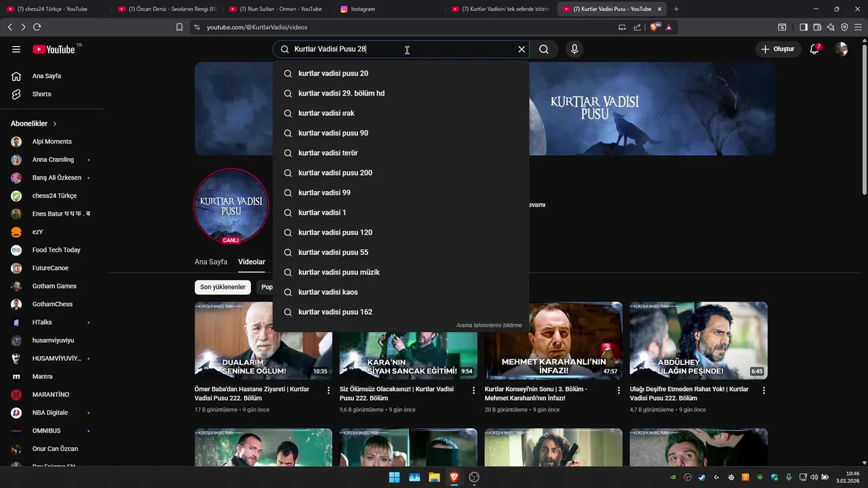Switch to chess24 Türkçe tab
The image size is (868, 488).
[x=56, y=9]
